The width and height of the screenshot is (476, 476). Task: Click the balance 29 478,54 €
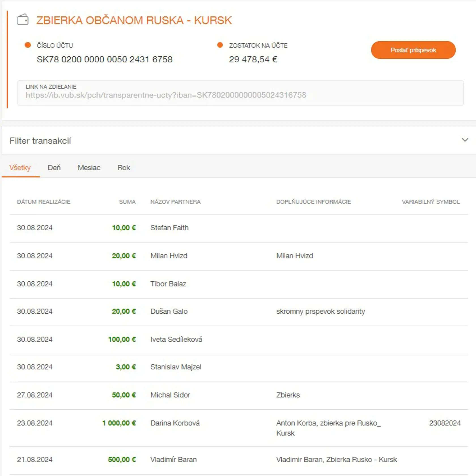click(x=253, y=59)
